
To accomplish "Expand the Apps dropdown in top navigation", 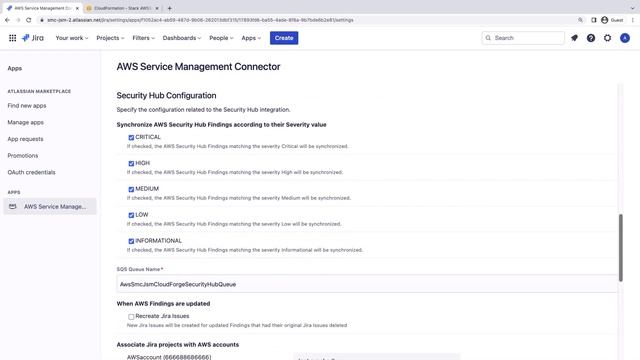I will coord(251,38).
